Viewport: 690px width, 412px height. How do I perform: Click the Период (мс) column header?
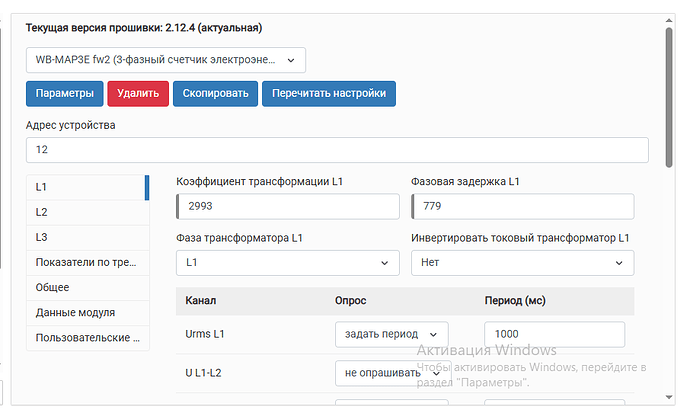click(x=515, y=301)
